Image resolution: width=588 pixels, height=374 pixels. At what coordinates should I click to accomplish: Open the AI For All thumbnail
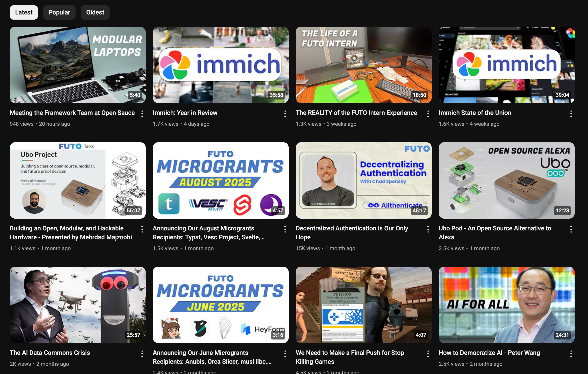(506, 304)
